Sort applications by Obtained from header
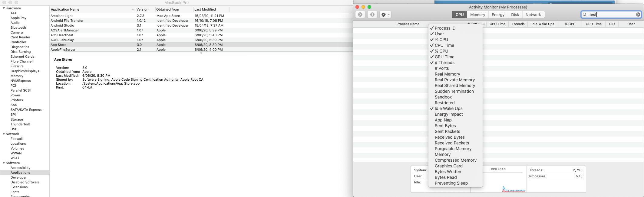 174,9
